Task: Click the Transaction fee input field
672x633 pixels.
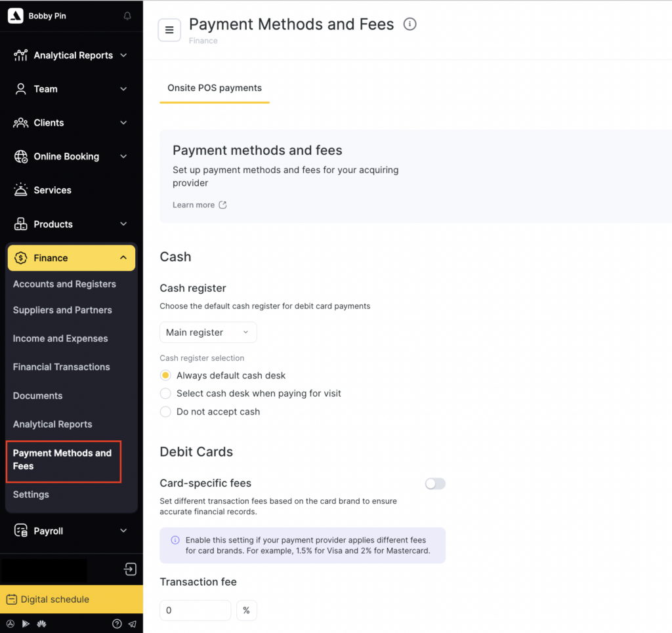Action: click(195, 610)
